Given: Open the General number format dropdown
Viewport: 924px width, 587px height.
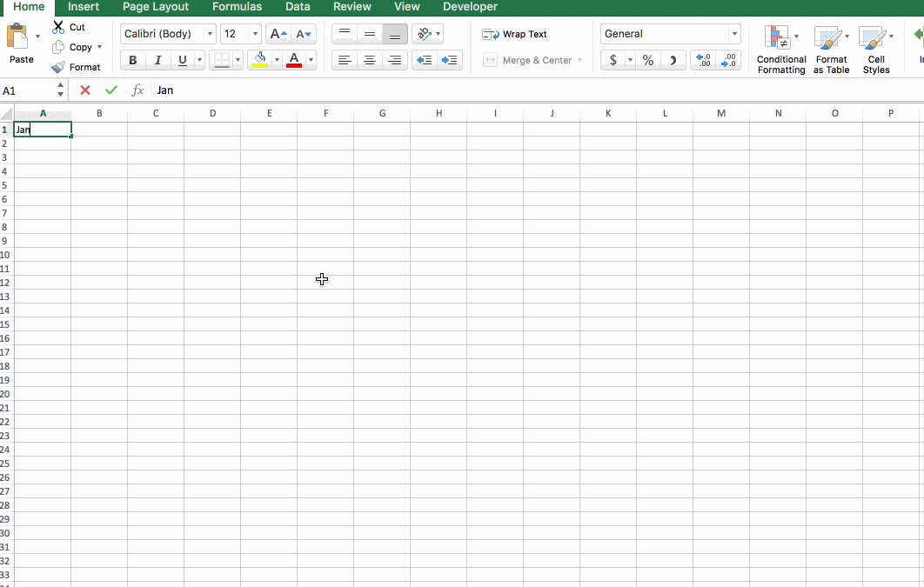Looking at the screenshot, I should pos(733,34).
